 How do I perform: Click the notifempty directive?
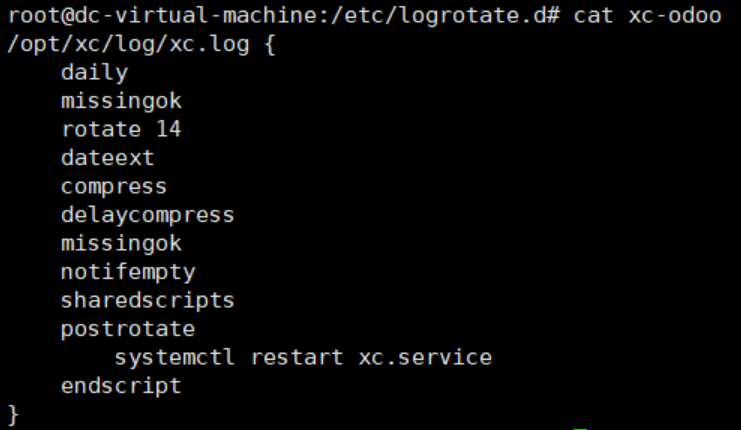127,272
